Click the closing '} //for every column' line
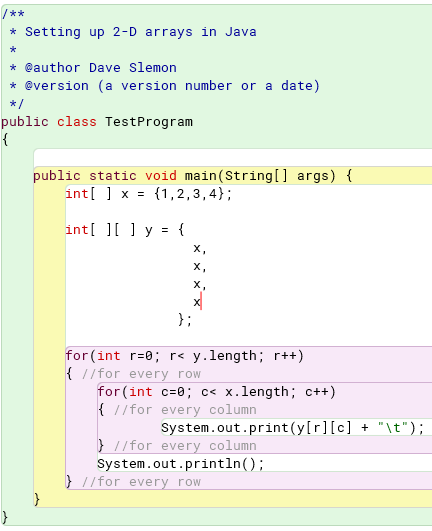The height and width of the screenshot is (531, 432). point(177,446)
